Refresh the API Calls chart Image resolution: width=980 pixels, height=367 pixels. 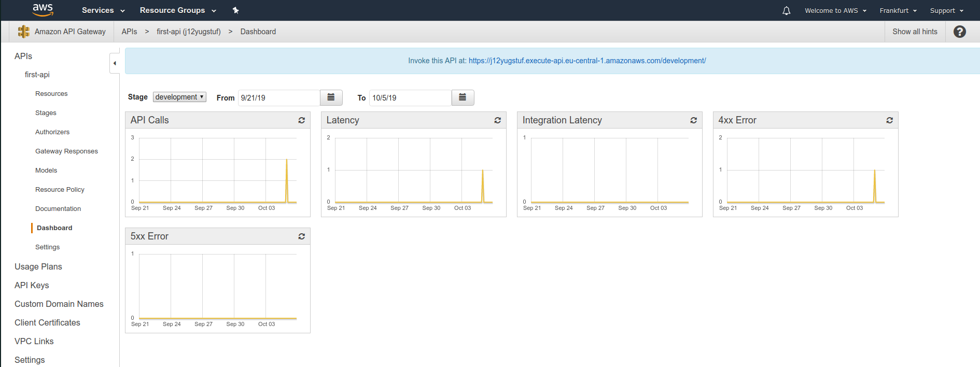tap(301, 120)
